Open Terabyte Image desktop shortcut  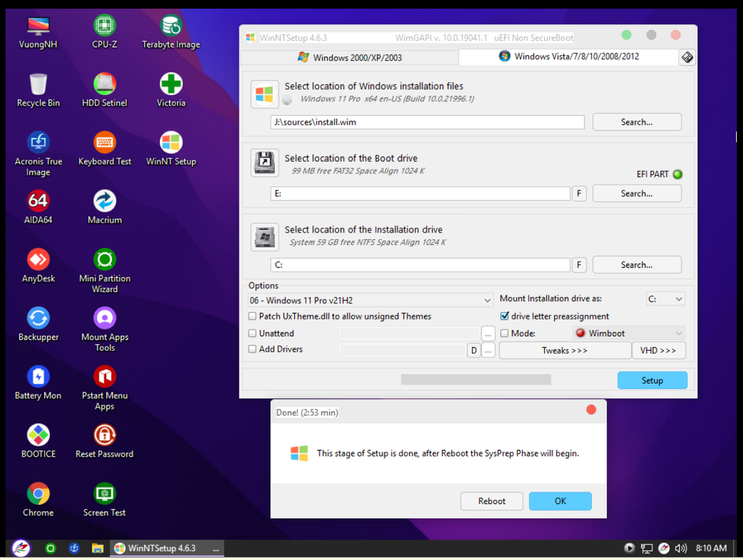(x=171, y=32)
